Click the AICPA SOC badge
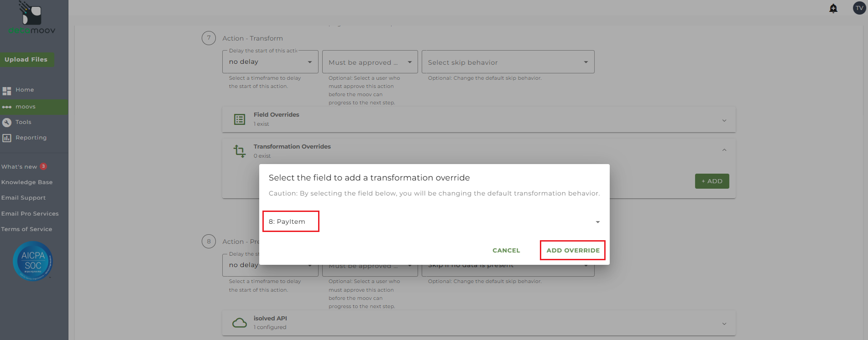This screenshot has height=340, width=868. point(33,261)
